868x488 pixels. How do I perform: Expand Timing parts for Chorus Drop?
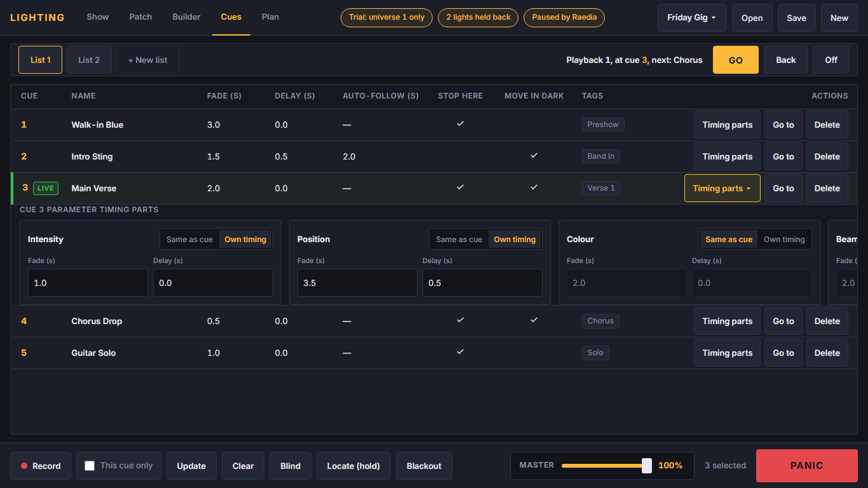tap(727, 321)
